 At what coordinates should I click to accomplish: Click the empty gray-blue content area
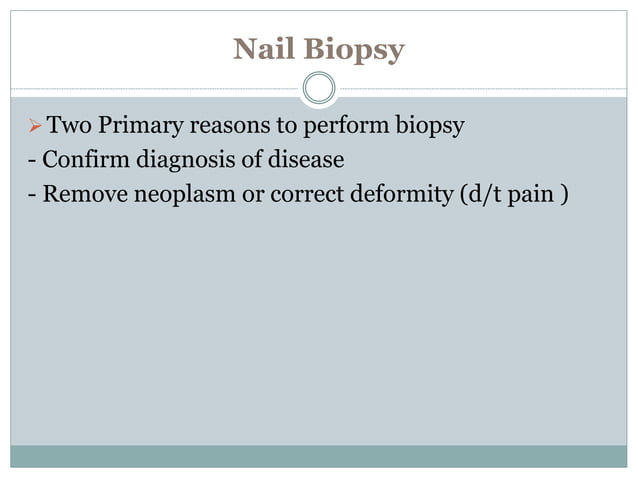(x=319, y=325)
